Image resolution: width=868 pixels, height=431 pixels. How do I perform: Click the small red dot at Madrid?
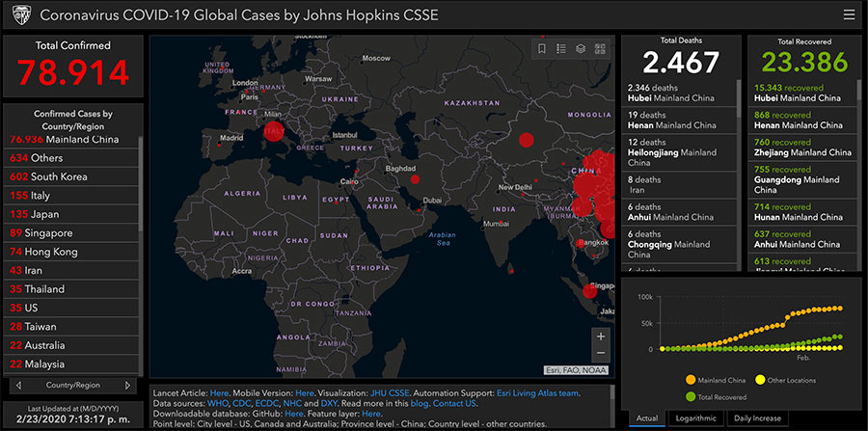[x=219, y=145]
